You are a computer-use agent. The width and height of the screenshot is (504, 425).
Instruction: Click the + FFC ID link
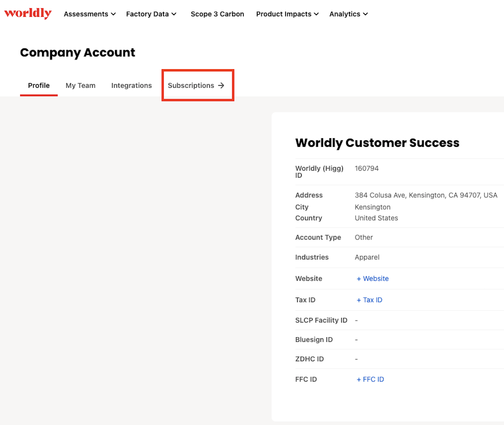point(370,379)
